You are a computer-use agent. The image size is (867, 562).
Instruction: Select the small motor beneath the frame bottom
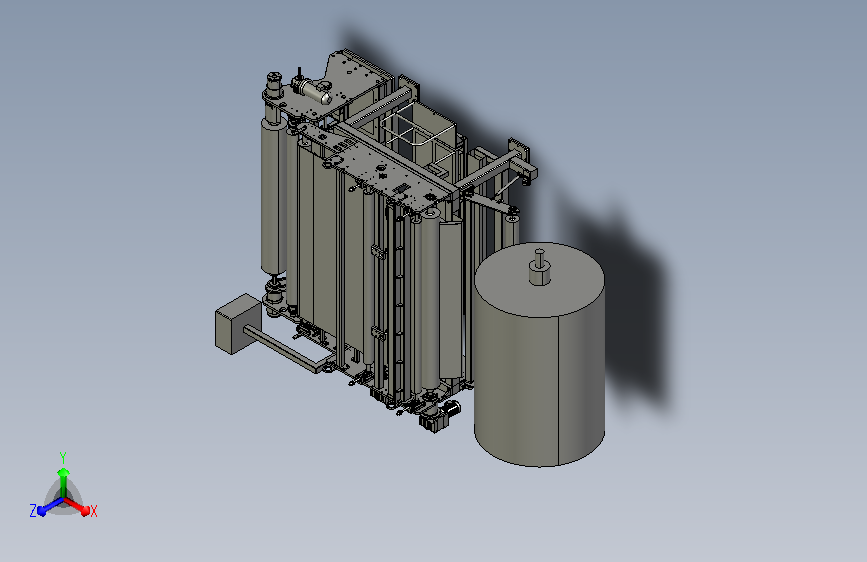click(440, 416)
